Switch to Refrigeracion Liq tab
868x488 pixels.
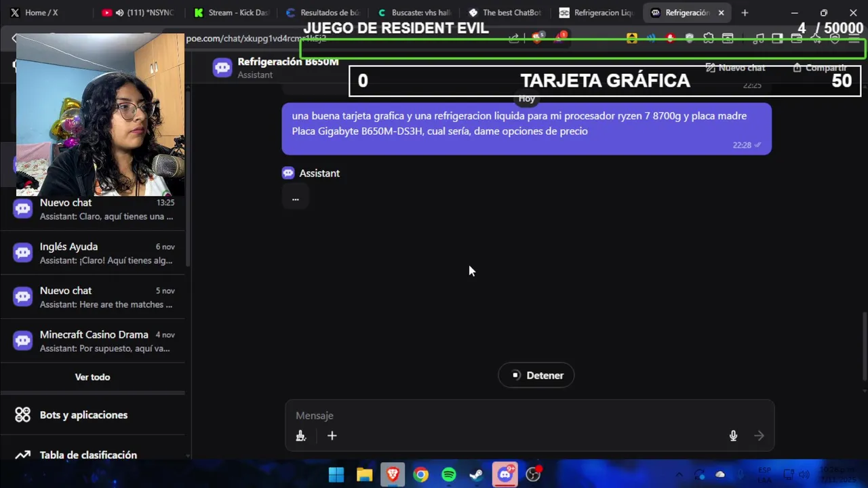coord(597,13)
